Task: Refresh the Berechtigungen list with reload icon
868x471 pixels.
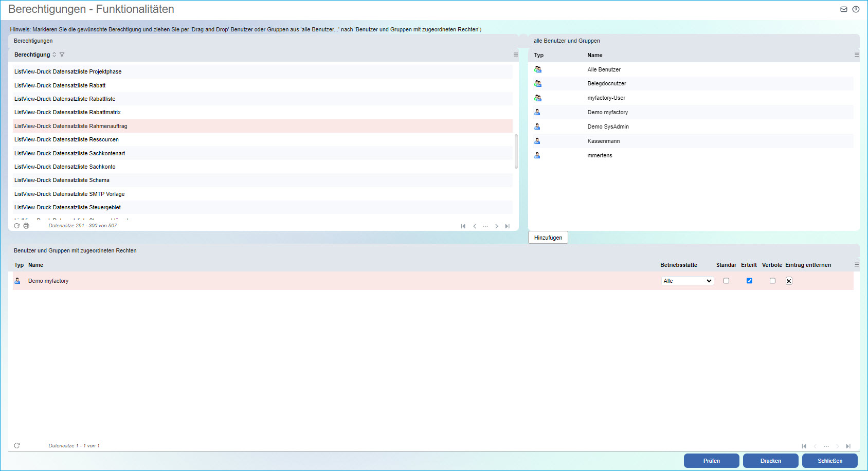Action: click(17, 226)
